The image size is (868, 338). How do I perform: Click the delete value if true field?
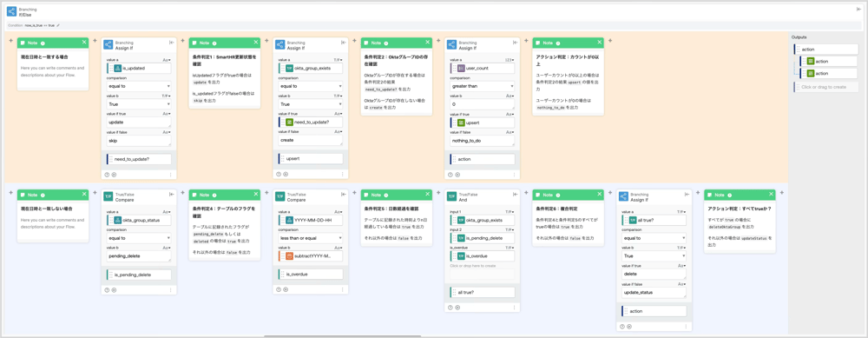[654, 275]
